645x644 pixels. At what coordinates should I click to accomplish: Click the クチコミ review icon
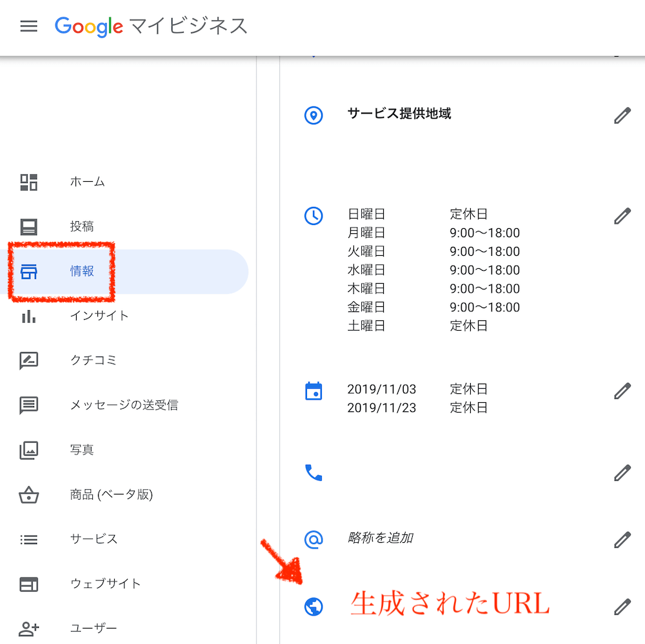pyautogui.click(x=29, y=360)
